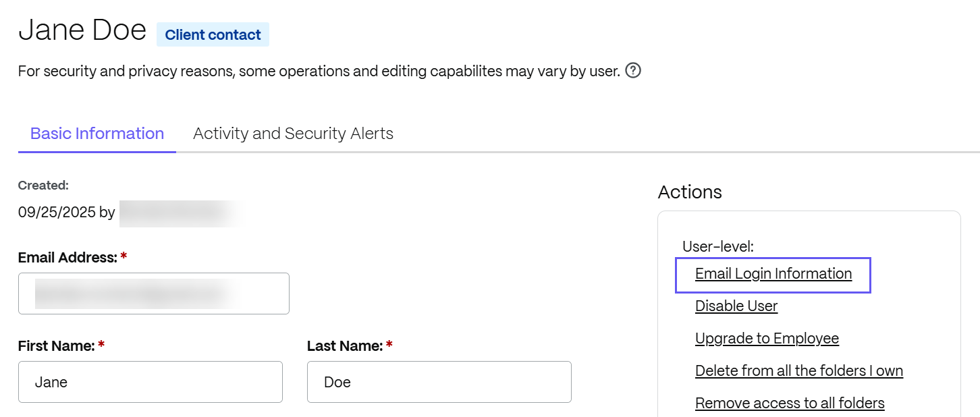Click the User-level section label

pyautogui.click(x=717, y=247)
